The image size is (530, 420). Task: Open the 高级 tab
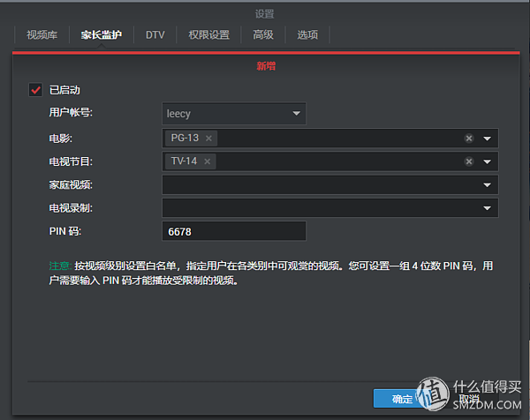(263, 34)
